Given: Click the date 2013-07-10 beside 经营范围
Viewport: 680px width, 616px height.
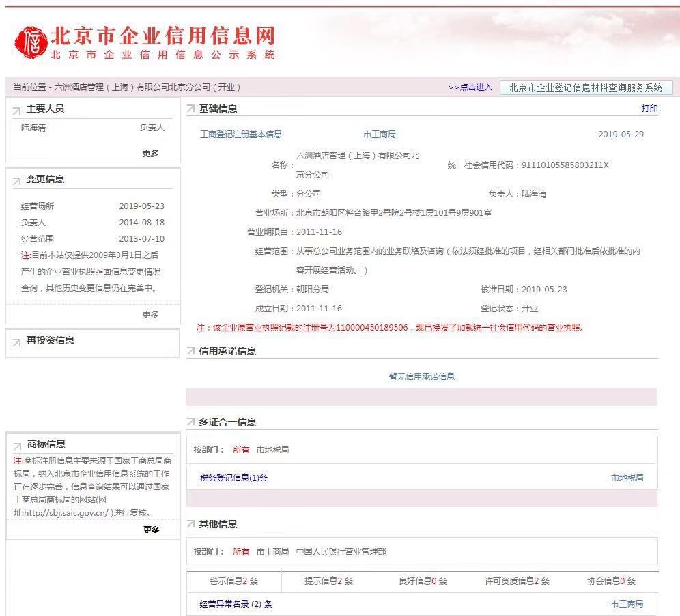Looking at the screenshot, I should point(142,239).
